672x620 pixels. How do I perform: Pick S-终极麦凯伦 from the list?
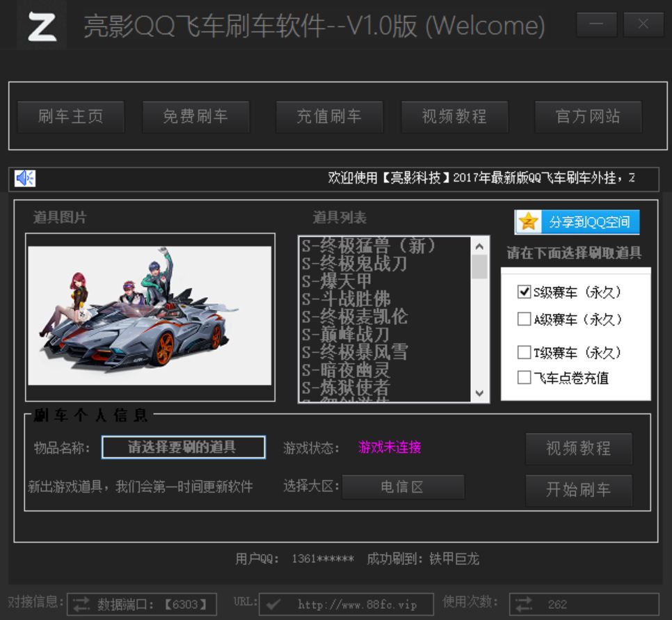pyautogui.click(x=385, y=317)
